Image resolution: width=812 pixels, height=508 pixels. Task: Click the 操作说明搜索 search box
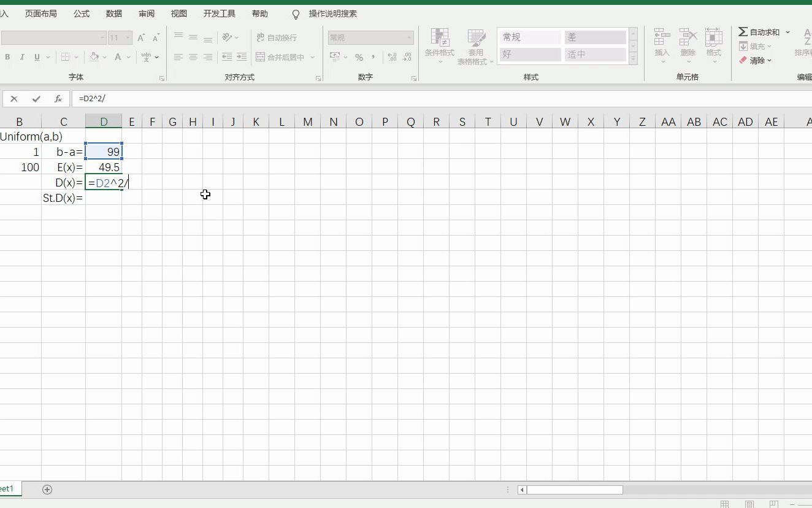(332, 13)
